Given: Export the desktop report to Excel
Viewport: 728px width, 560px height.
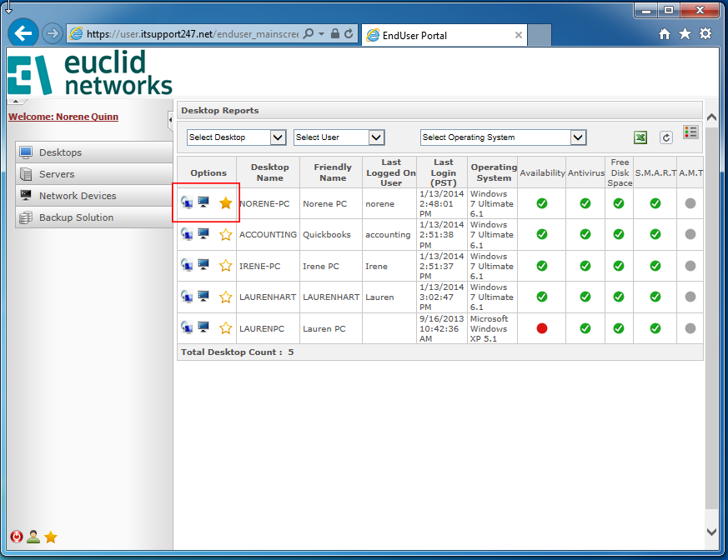Looking at the screenshot, I should click(640, 137).
